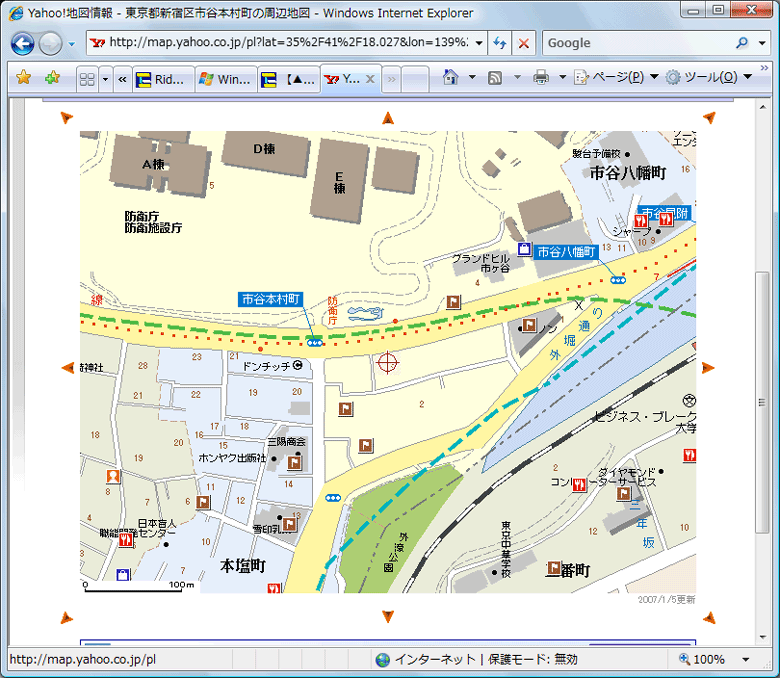Screen dimensions: 780x678
Task: Click the Add to Favorites icon
Action: [52, 78]
